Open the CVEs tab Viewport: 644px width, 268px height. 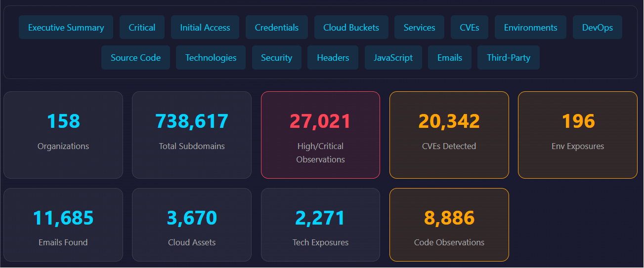[469, 28]
